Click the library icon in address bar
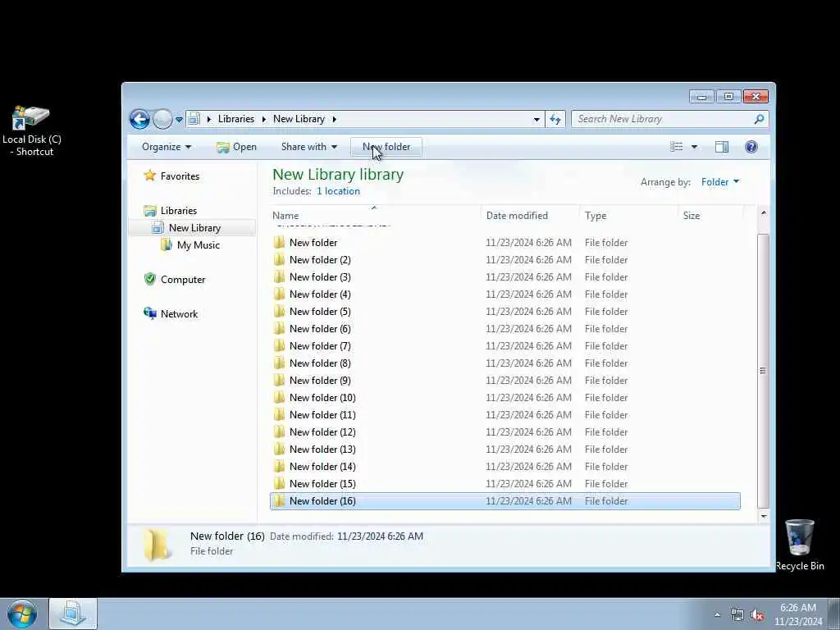This screenshot has width=840, height=630. 194,119
